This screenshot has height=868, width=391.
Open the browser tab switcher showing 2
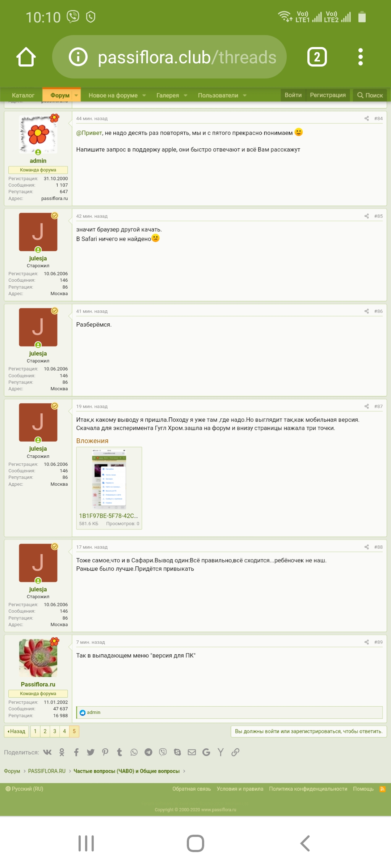[317, 57]
